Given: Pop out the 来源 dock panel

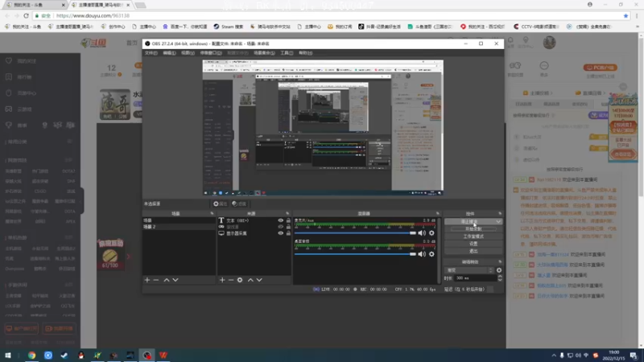Looking at the screenshot, I should pyautogui.click(x=287, y=213).
